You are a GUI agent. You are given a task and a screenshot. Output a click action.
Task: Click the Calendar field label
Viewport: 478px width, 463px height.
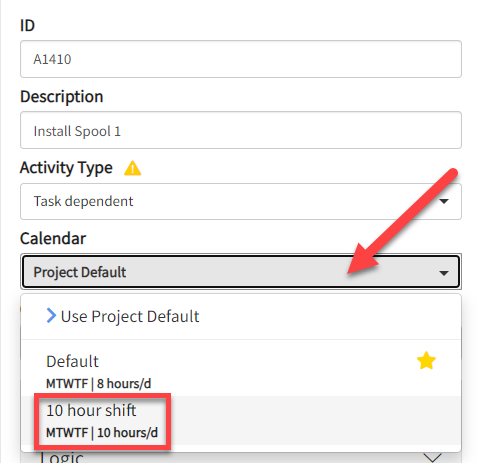pyautogui.click(x=53, y=239)
